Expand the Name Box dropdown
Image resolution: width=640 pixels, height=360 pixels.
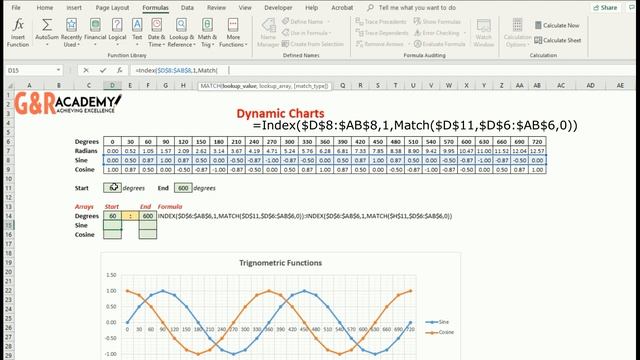click(58, 70)
